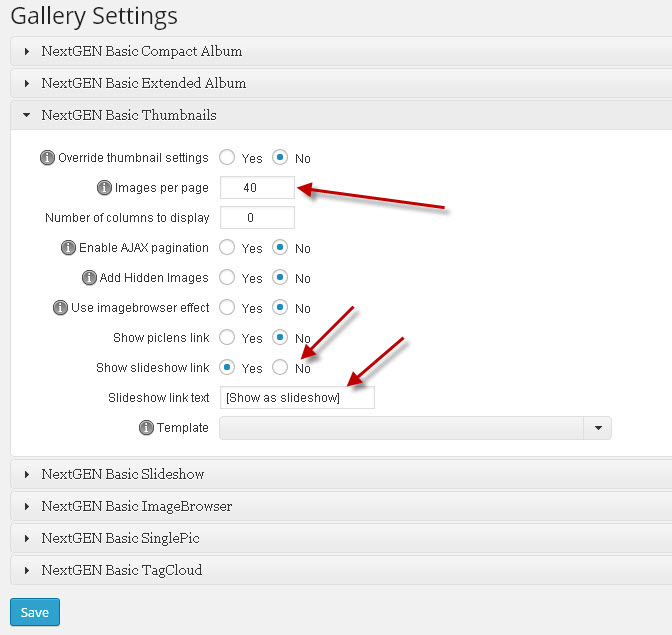Click info icon next to Add Hidden Images

coord(89,278)
